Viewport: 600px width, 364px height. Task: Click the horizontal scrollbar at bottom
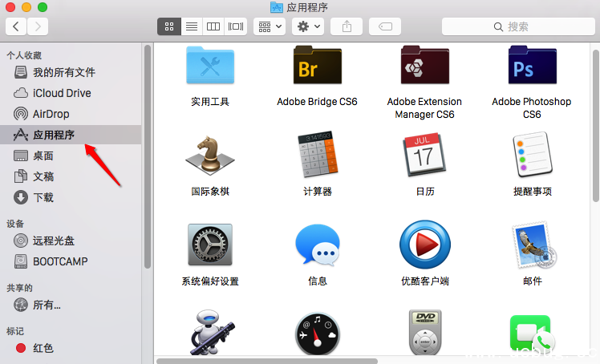[x=267, y=361]
